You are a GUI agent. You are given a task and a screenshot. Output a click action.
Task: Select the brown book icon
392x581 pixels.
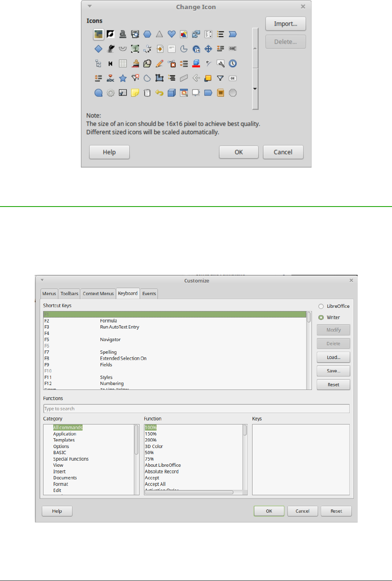click(x=220, y=93)
